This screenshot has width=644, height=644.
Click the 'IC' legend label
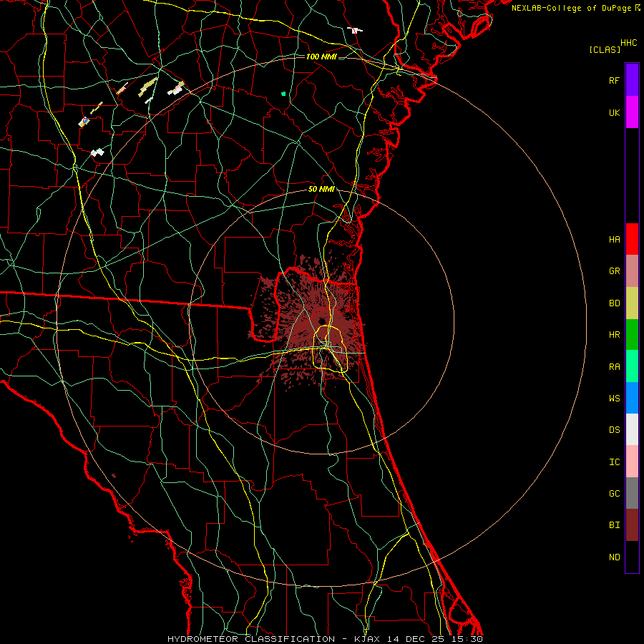614,462
